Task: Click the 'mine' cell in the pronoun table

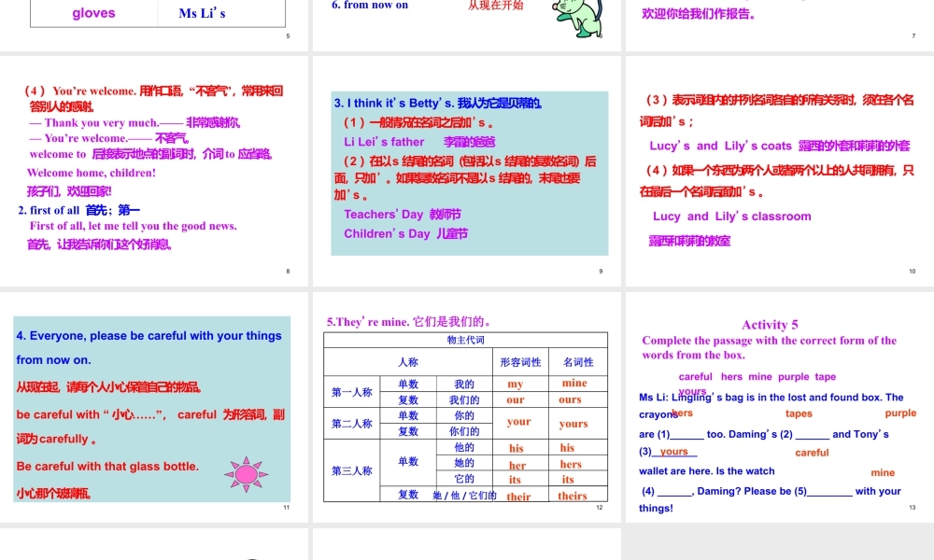Action: click(573, 384)
